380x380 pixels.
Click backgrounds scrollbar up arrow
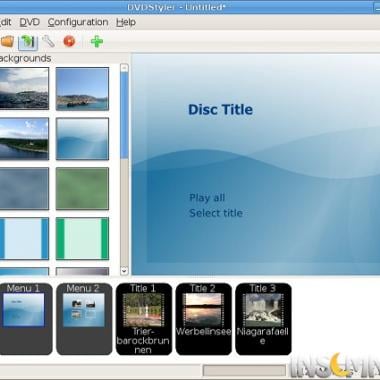[x=124, y=68]
